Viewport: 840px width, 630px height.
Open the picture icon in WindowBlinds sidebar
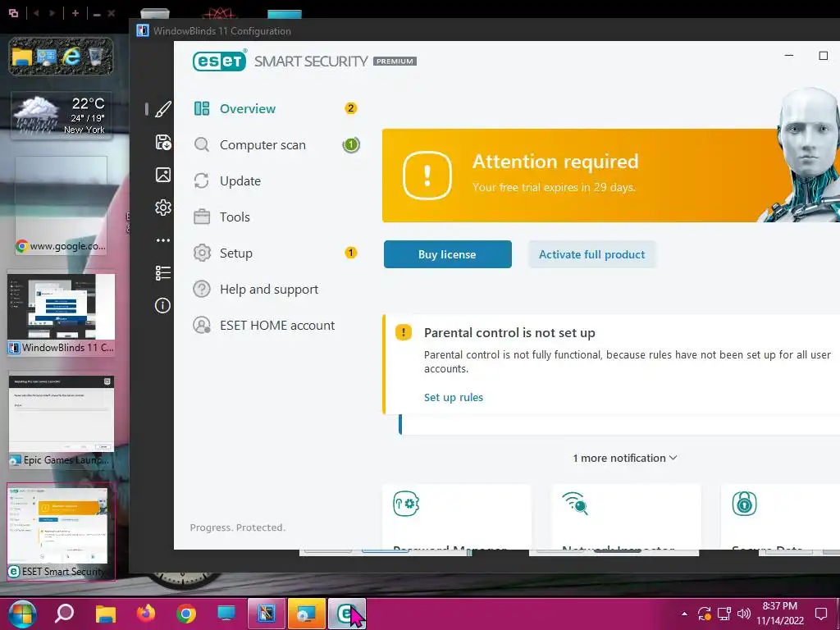click(163, 175)
